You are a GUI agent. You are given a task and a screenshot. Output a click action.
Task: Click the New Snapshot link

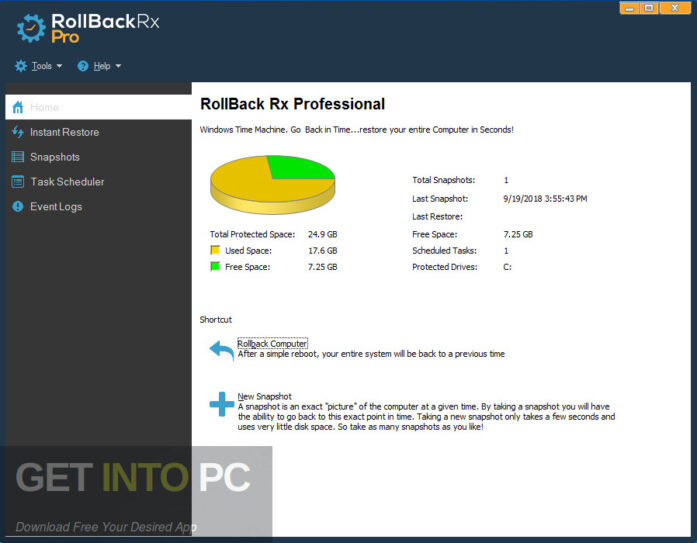click(x=264, y=396)
